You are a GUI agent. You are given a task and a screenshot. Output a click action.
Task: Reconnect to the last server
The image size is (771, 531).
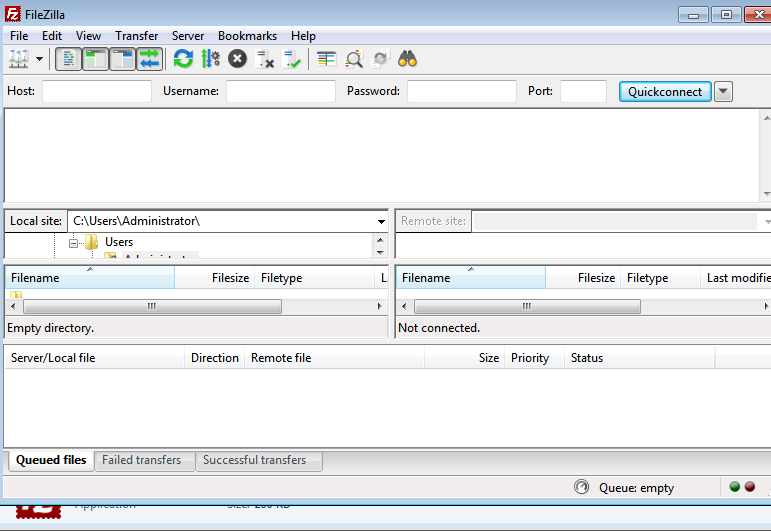292,59
